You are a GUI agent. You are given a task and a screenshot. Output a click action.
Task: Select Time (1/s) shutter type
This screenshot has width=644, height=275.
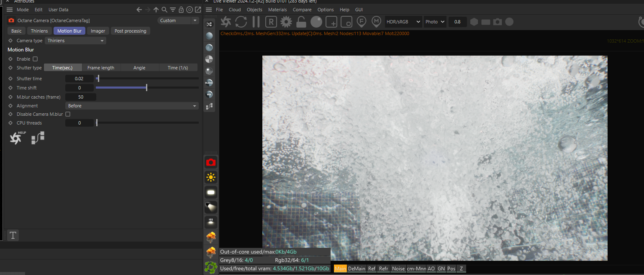[x=178, y=68]
